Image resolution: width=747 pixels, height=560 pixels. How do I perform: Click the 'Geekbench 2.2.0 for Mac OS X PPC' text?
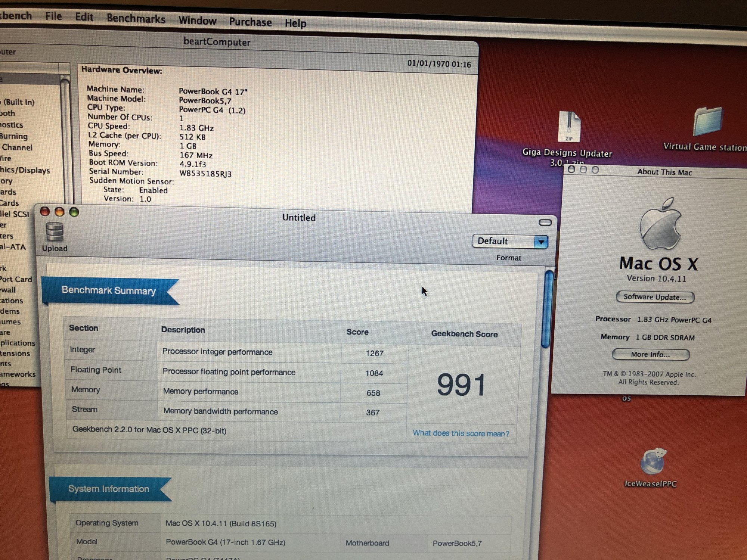coord(149,430)
